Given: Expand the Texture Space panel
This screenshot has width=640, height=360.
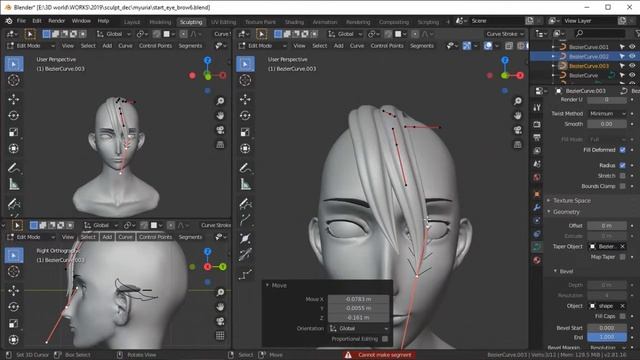Looking at the screenshot, I should [x=549, y=200].
